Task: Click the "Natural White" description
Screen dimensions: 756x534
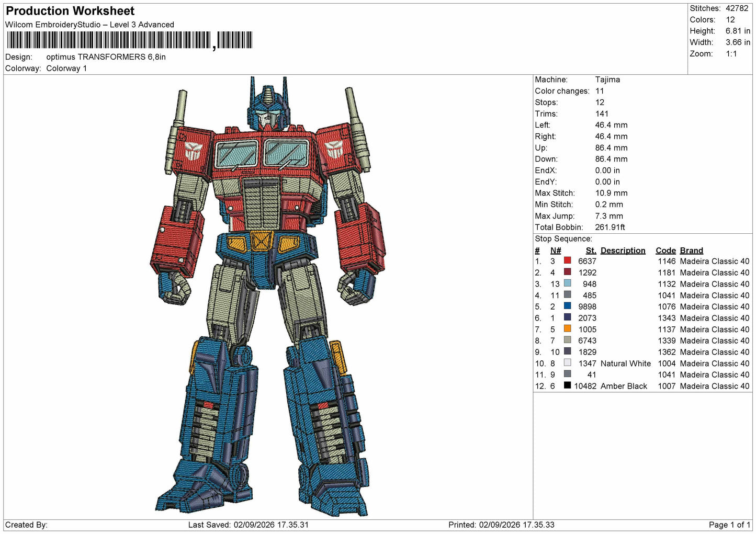Action: (x=626, y=363)
